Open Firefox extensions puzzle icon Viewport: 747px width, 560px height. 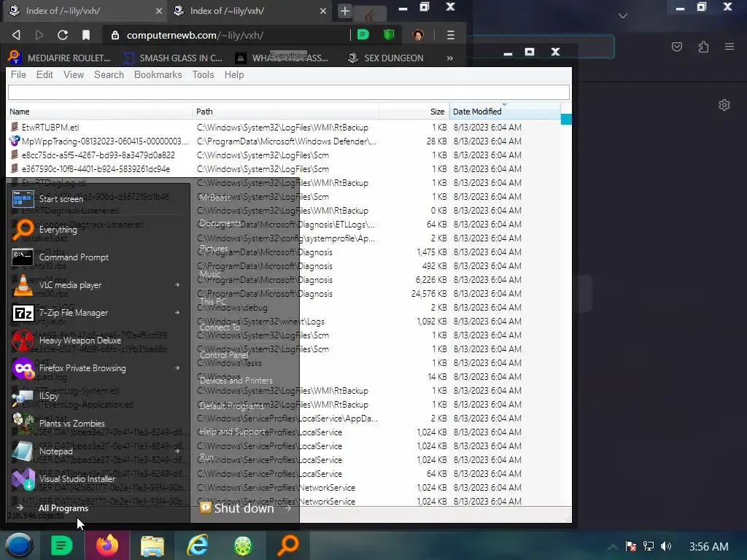coord(703,47)
